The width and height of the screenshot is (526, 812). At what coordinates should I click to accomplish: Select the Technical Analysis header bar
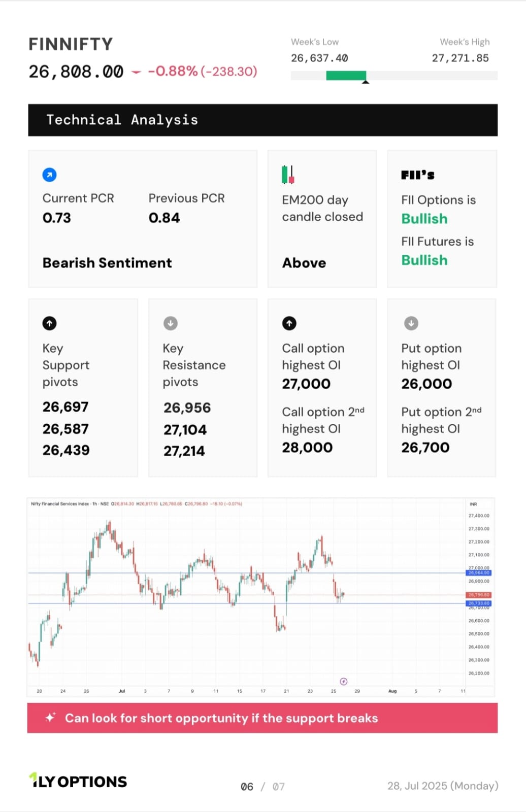(x=263, y=120)
